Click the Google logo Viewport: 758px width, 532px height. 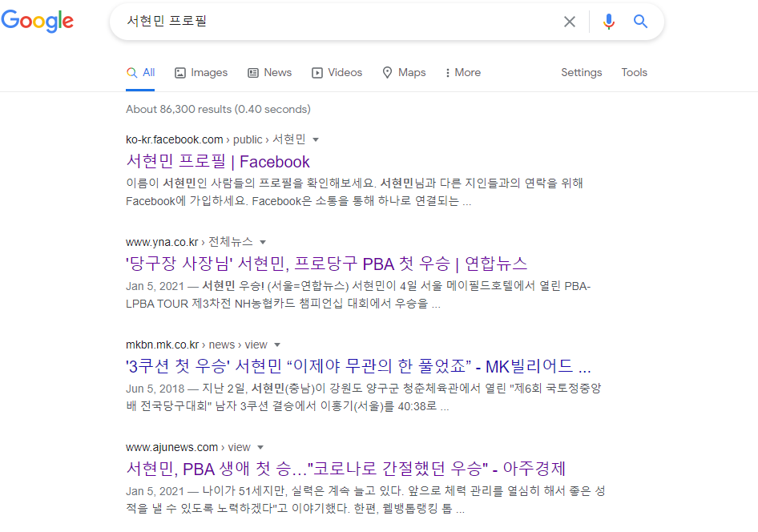coord(37,21)
